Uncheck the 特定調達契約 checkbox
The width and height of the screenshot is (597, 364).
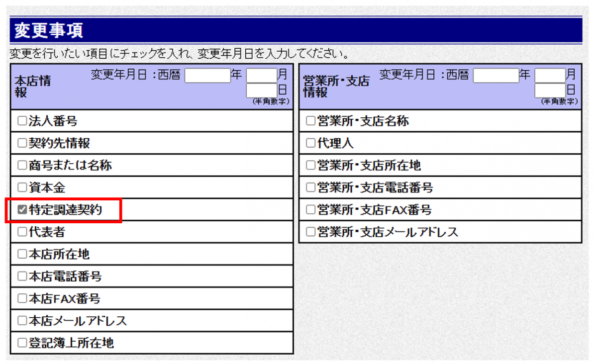coord(21,209)
